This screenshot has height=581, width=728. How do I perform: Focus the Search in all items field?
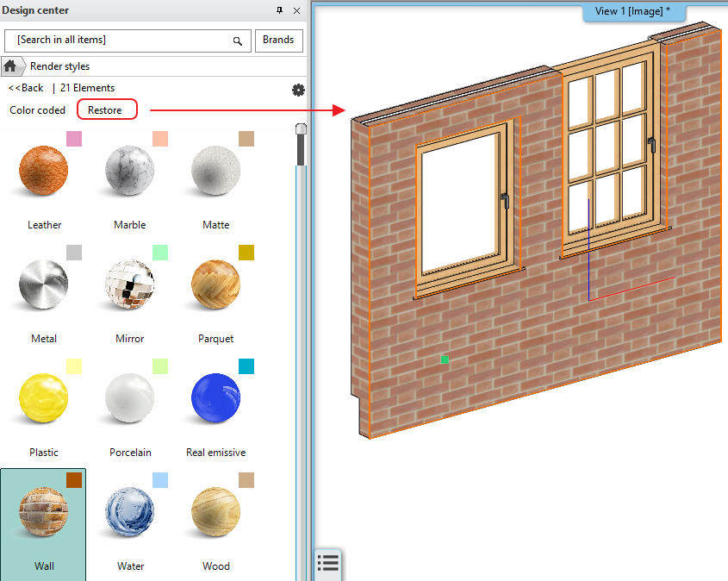pos(128,41)
